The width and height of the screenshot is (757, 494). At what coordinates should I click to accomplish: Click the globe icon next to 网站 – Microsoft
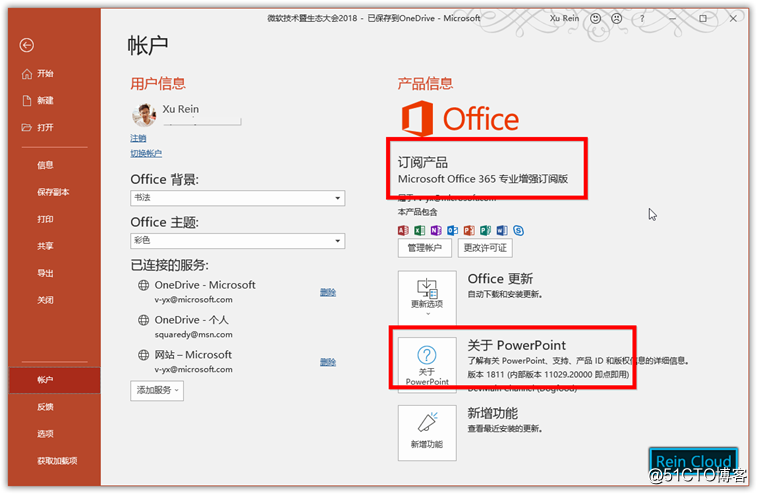point(143,355)
